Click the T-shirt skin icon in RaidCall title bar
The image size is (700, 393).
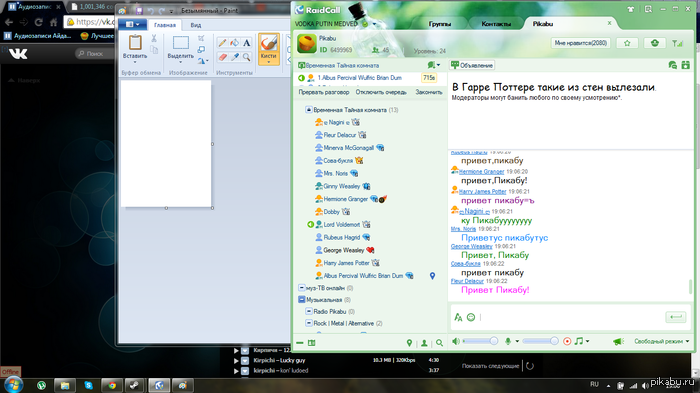point(631,9)
